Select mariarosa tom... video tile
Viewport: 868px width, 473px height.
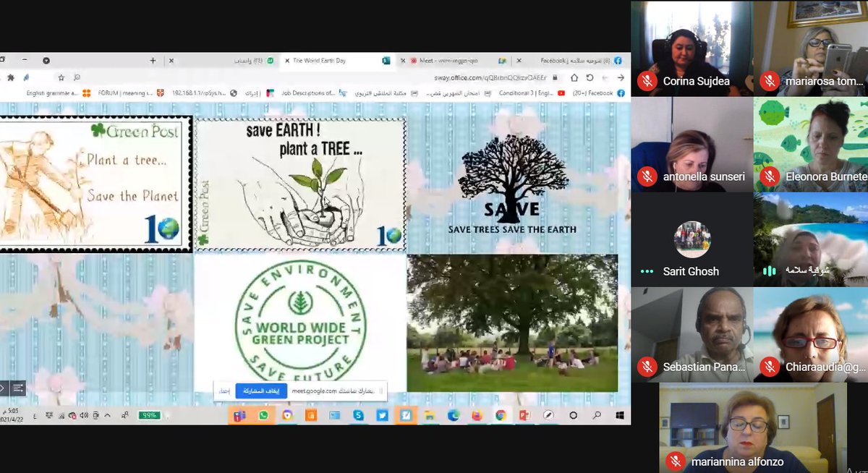810,48
